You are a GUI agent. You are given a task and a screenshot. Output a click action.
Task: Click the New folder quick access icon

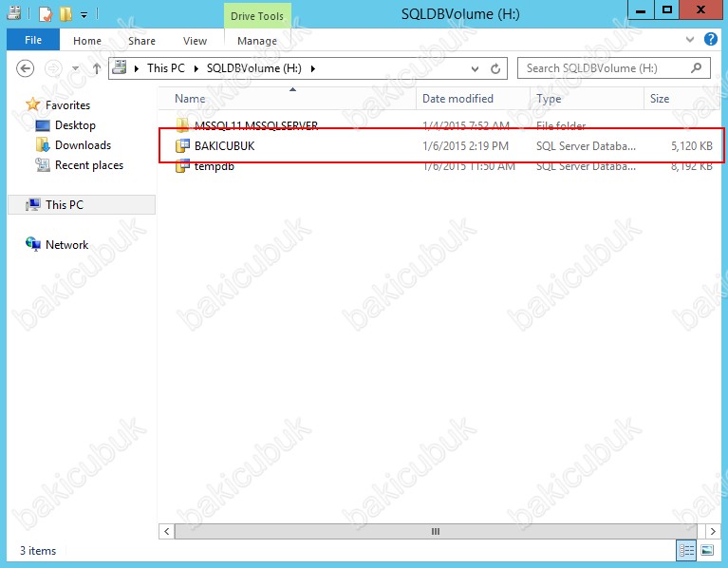(x=65, y=14)
